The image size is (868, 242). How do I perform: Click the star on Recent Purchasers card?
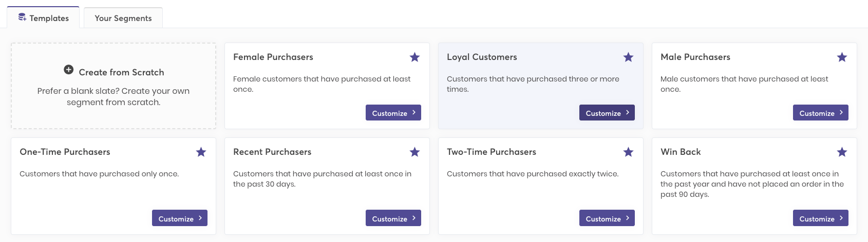point(414,152)
